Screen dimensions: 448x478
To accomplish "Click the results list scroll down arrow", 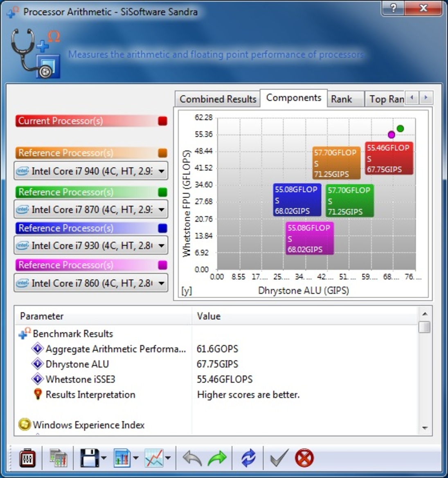I will pos(425,428).
